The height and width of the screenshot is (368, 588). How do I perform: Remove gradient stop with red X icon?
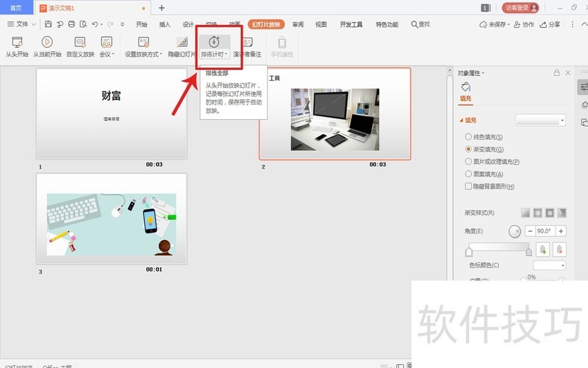pos(559,250)
